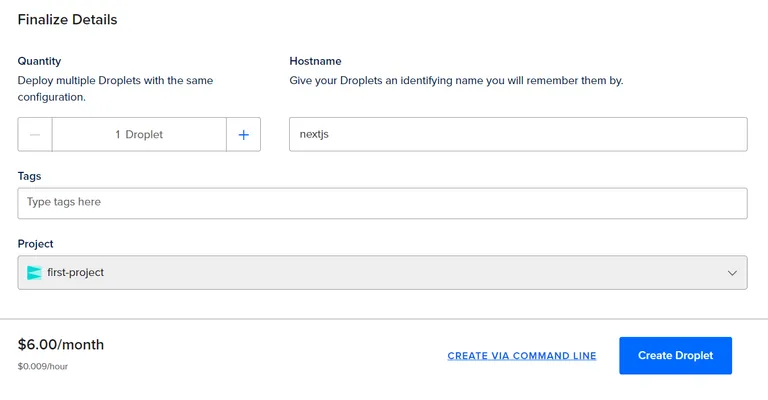Expand Project dropdown using chevron arrow
The height and width of the screenshot is (400, 768).
(x=732, y=272)
